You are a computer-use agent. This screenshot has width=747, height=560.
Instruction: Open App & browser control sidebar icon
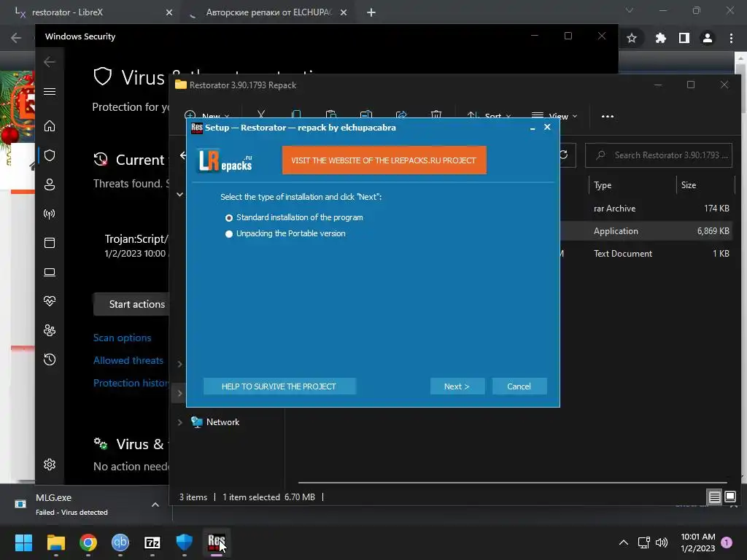tap(50, 243)
